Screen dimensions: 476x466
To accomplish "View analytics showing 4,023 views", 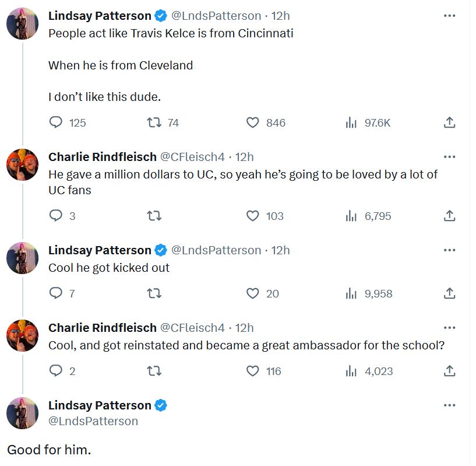I will [369, 371].
